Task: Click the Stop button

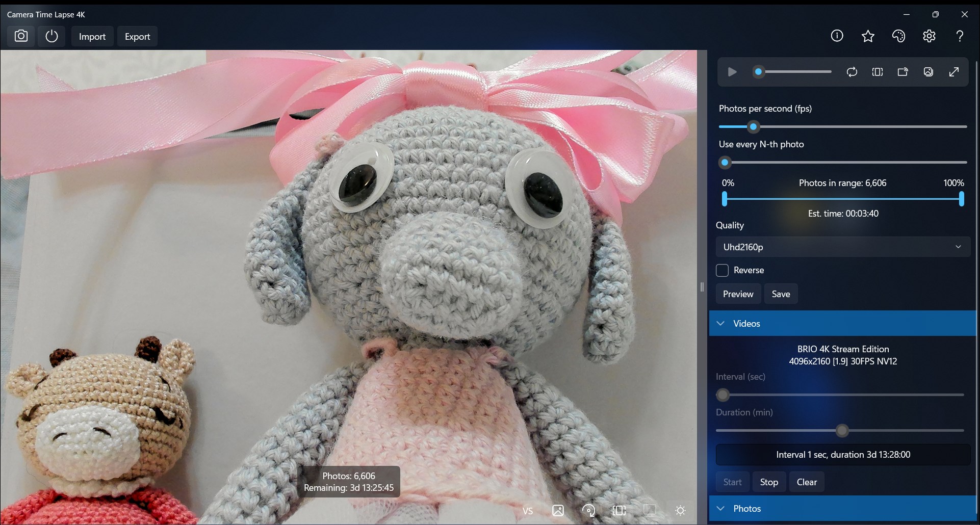Action: point(769,482)
